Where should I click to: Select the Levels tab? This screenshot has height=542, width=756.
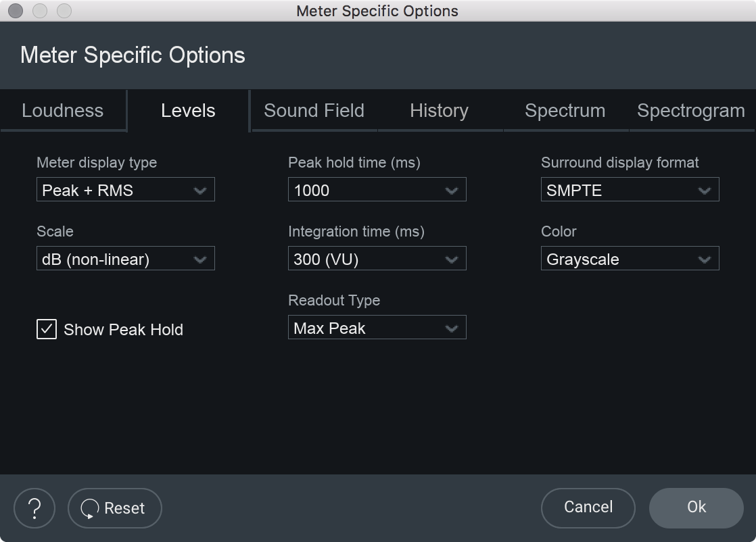(188, 111)
